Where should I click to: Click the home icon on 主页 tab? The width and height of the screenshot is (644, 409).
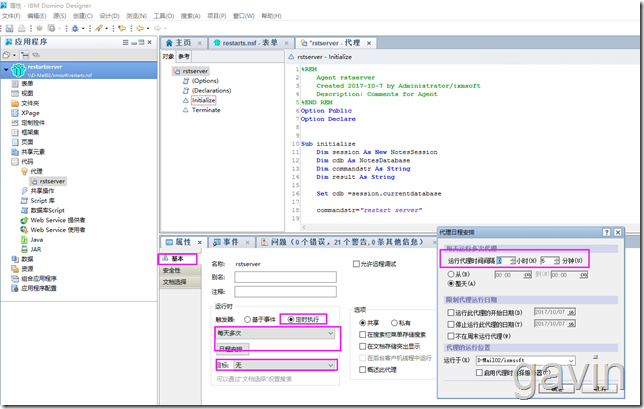coord(169,43)
